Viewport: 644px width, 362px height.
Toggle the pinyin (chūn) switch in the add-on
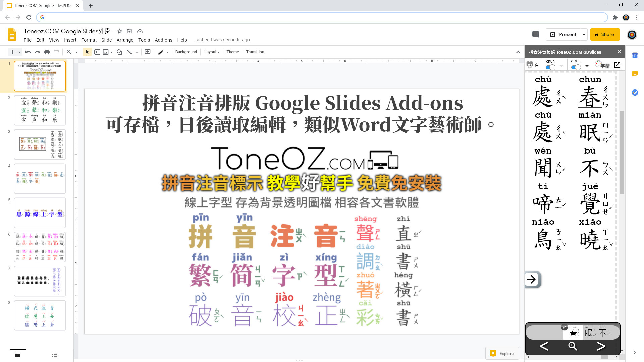(x=550, y=67)
